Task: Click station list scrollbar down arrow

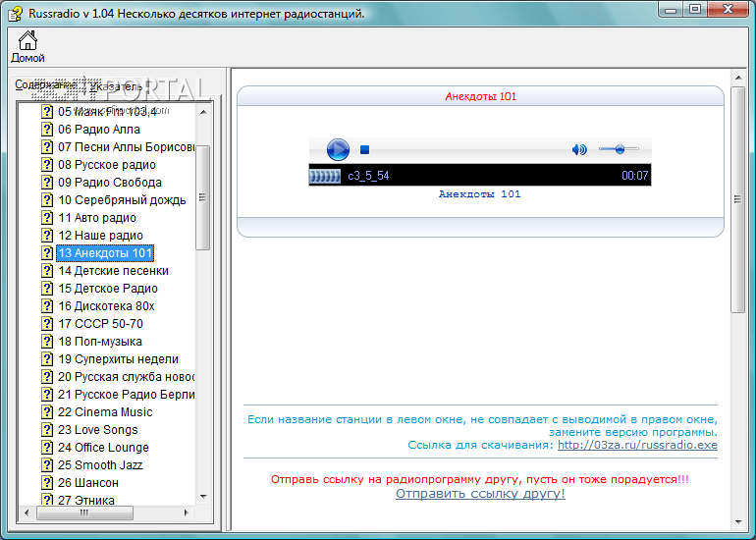Action: (203, 497)
